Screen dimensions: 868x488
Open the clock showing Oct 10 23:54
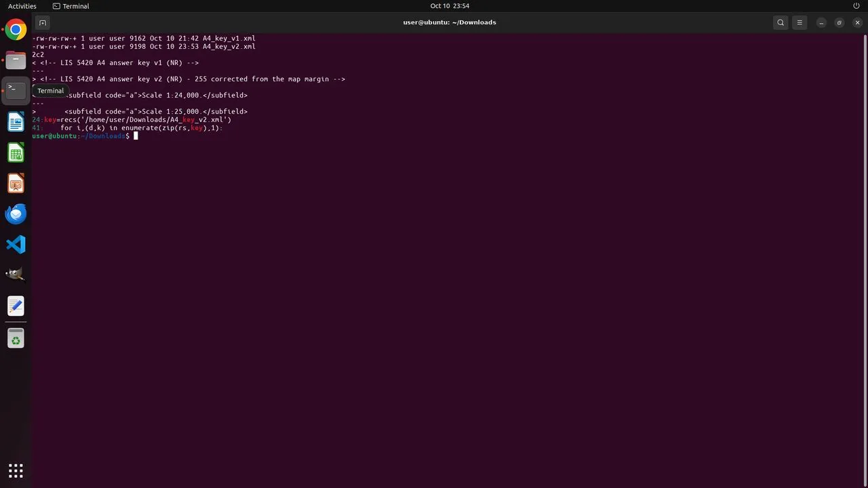coord(450,6)
